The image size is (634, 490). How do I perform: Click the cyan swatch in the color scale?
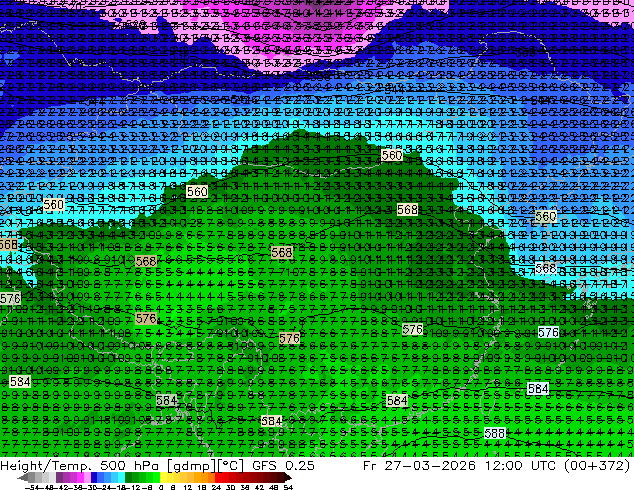(122, 478)
